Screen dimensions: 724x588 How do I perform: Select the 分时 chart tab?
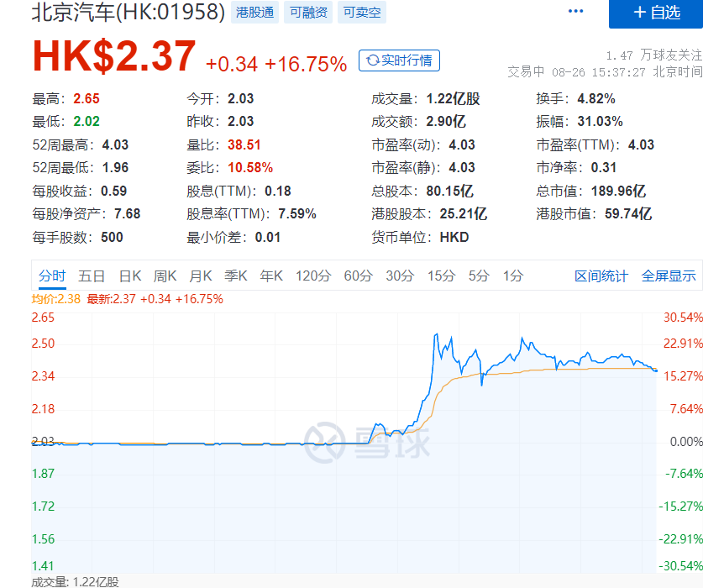(x=52, y=276)
